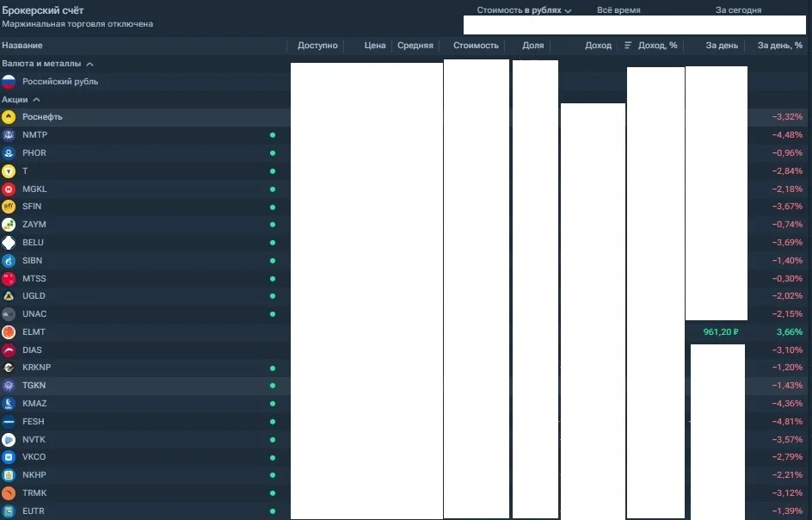Select the Всё время period label
The width and height of the screenshot is (812, 520).
618,10
